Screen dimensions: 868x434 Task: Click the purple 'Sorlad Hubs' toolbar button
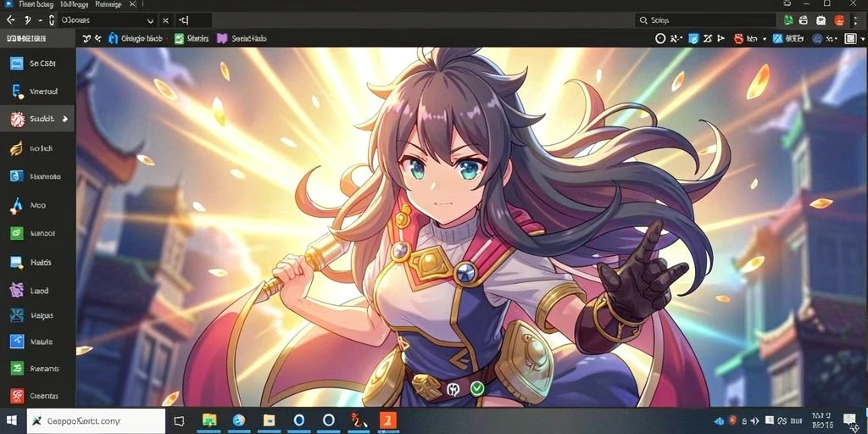pos(242,39)
